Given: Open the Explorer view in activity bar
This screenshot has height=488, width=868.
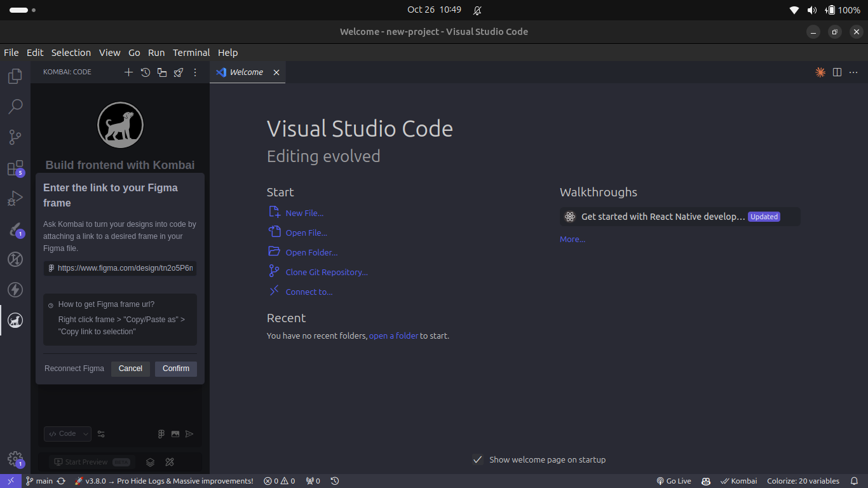Looking at the screenshot, I should [x=15, y=76].
